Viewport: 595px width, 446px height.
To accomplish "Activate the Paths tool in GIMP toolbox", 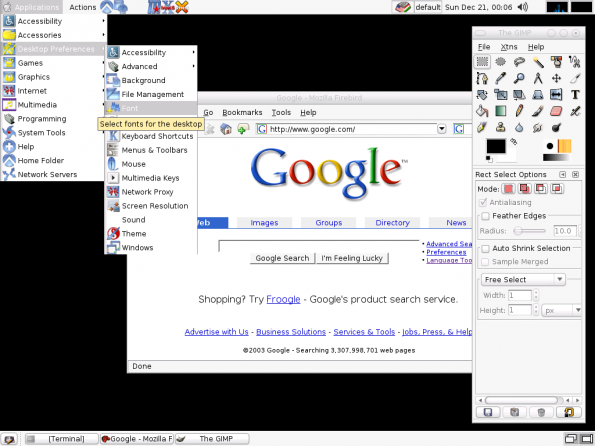I will (482, 78).
